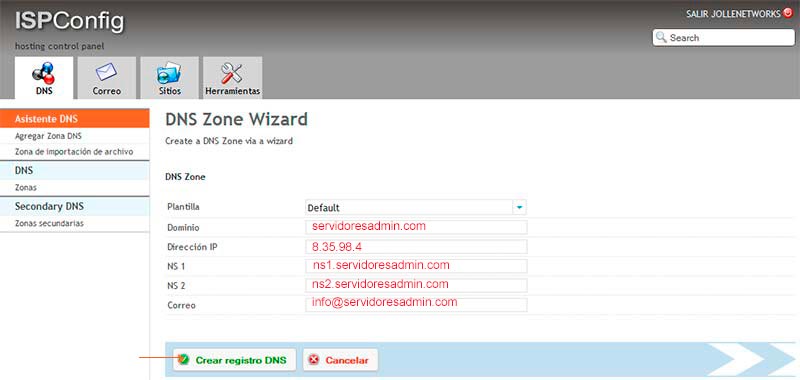This screenshot has width=800, height=380.
Task: Click the Correo email input field
Action: click(416, 305)
